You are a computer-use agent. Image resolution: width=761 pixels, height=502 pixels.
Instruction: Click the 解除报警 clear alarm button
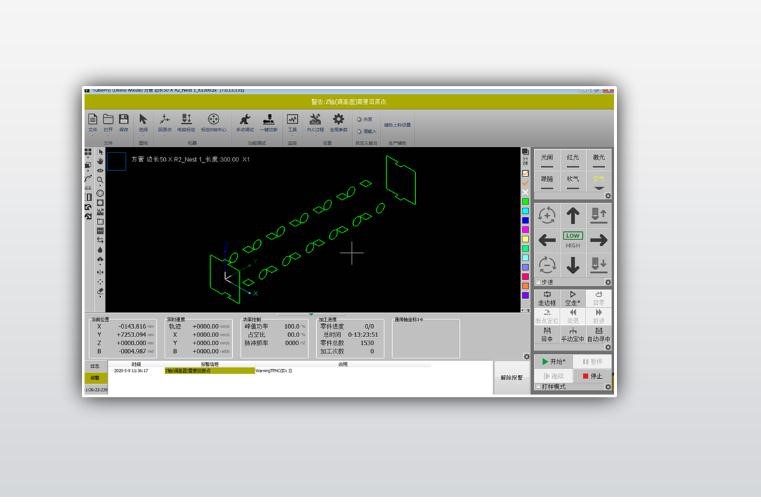pyautogui.click(x=510, y=378)
